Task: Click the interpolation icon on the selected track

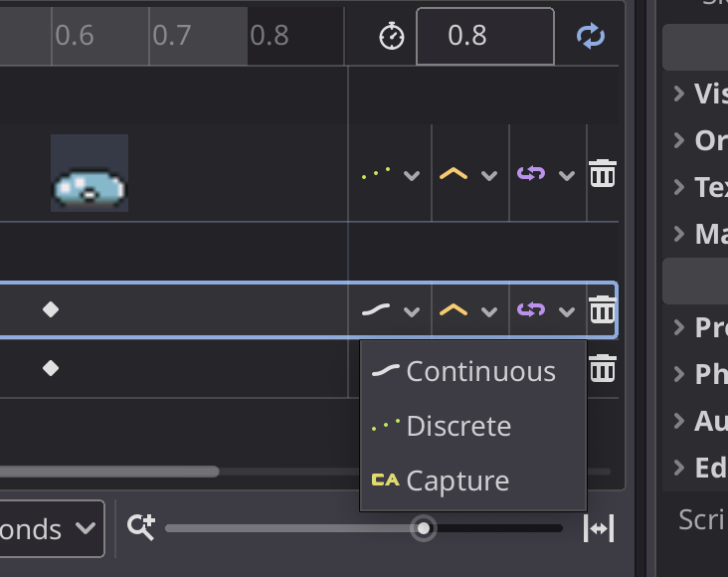Action: (x=454, y=310)
